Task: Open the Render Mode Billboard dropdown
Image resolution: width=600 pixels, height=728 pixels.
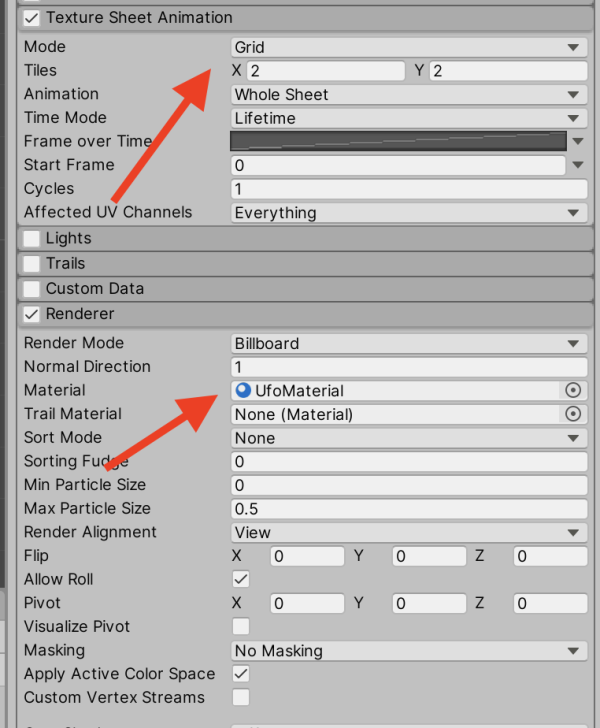Action: click(408, 343)
